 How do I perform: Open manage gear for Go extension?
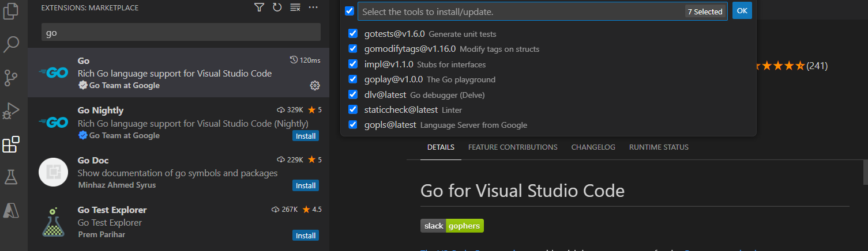point(315,85)
